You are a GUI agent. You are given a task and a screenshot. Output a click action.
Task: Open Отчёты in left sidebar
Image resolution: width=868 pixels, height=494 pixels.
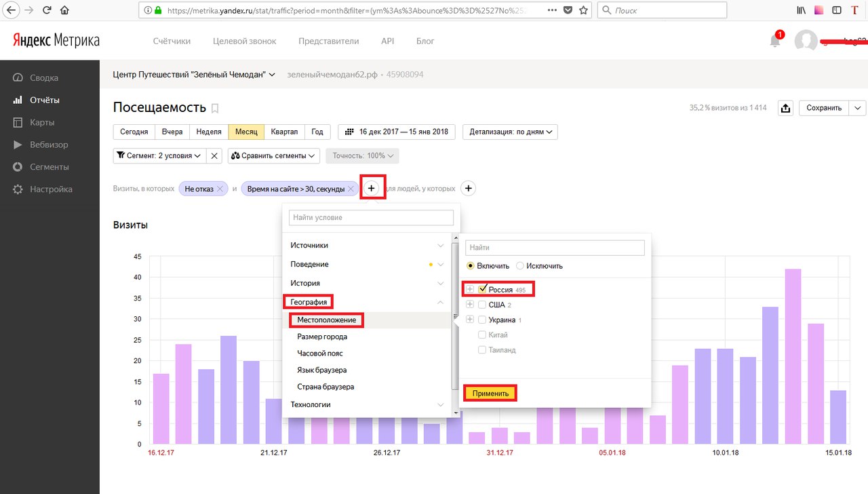pyautogui.click(x=45, y=100)
